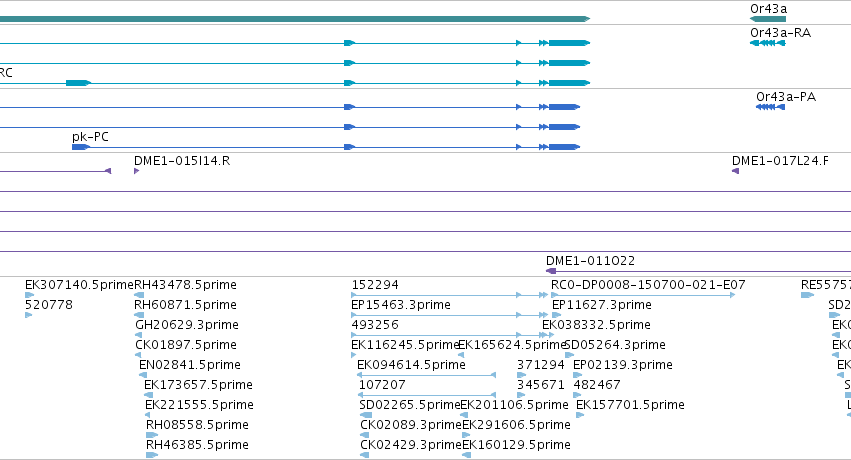
Task: Select the RH43478.5prime EST arrow
Action: (x=139, y=295)
